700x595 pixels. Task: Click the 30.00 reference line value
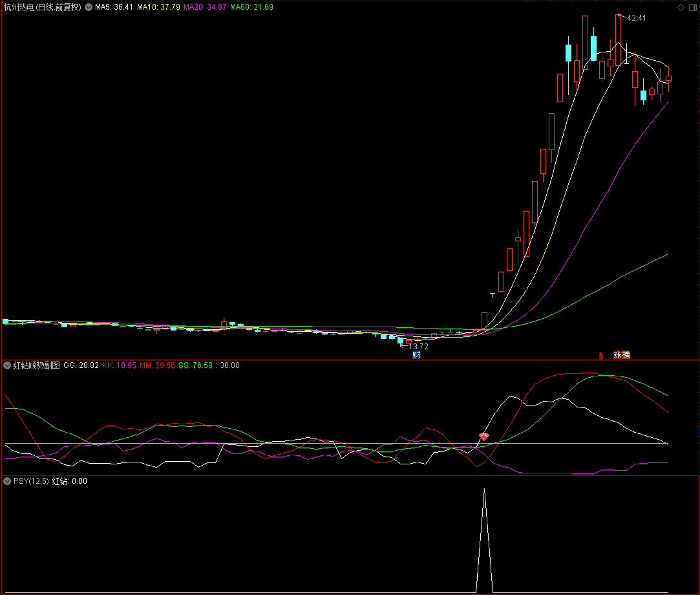(x=229, y=365)
